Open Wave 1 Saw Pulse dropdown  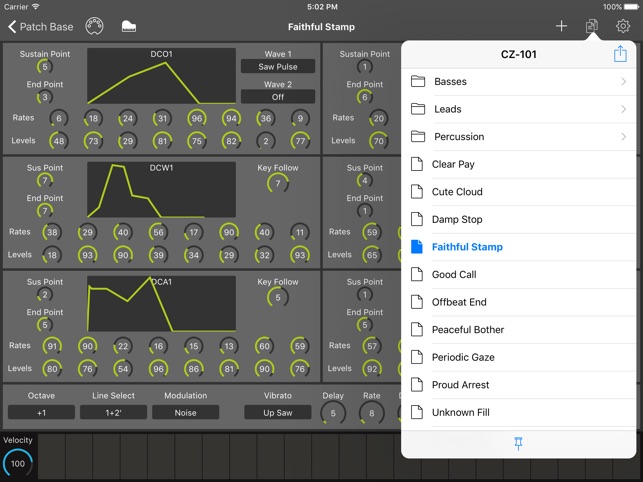coord(278,66)
